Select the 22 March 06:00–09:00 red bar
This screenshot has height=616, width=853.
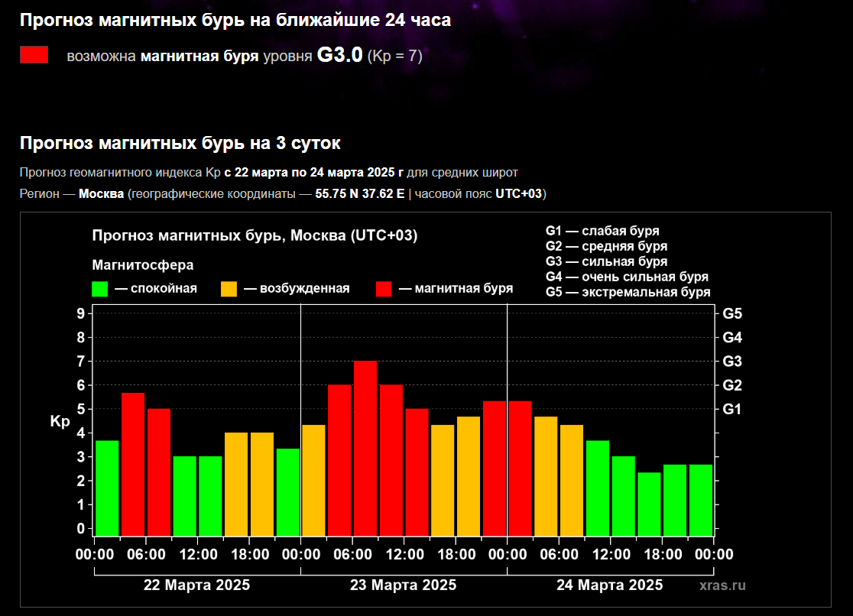(x=159, y=472)
